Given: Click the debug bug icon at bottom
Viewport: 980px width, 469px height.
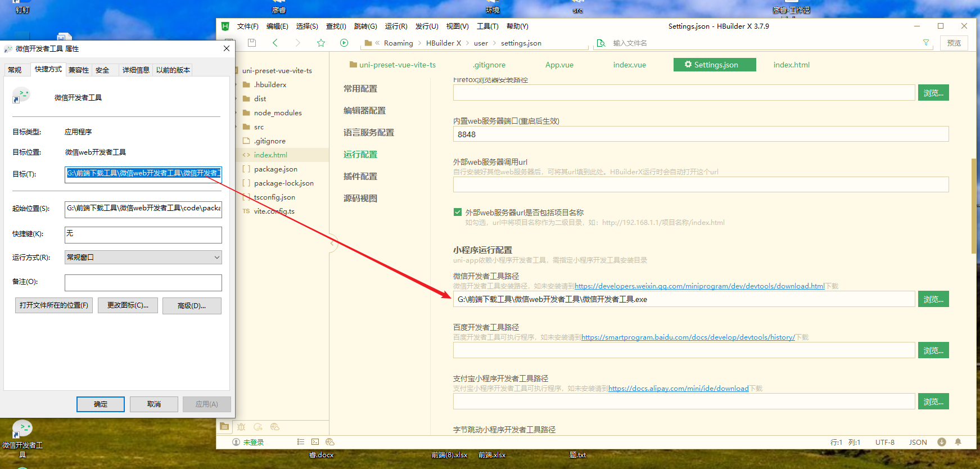Looking at the screenshot, I should click(241, 427).
